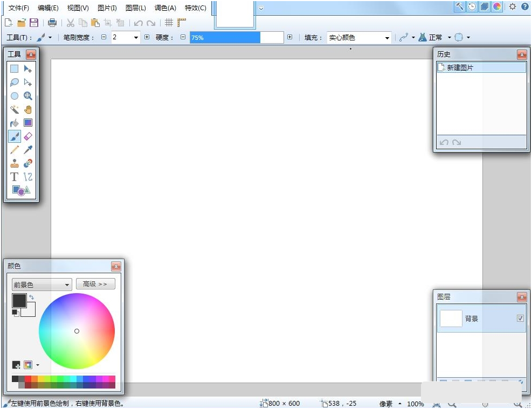Open the 调色(A) menu
Screen dimensions: 532x409
(x=165, y=8)
